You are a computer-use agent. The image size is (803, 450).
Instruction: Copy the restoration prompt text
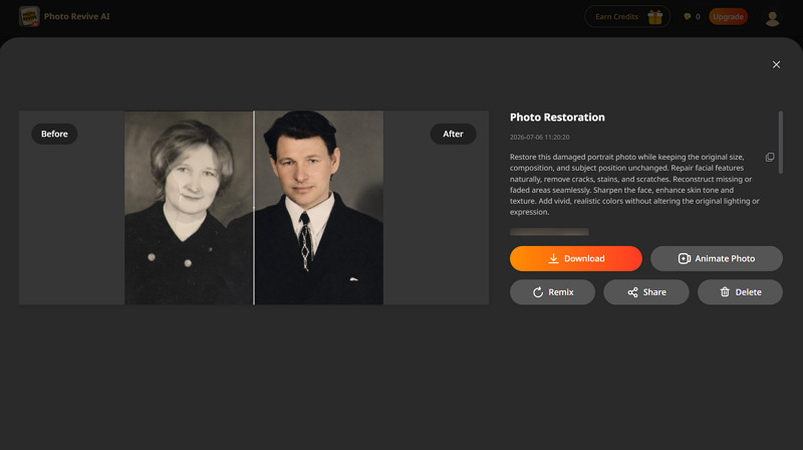770,157
